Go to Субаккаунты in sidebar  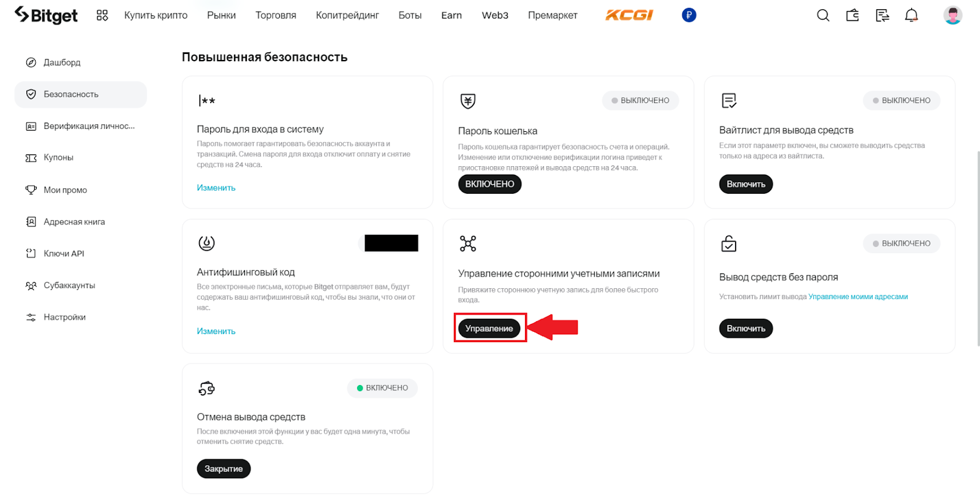[69, 285]
